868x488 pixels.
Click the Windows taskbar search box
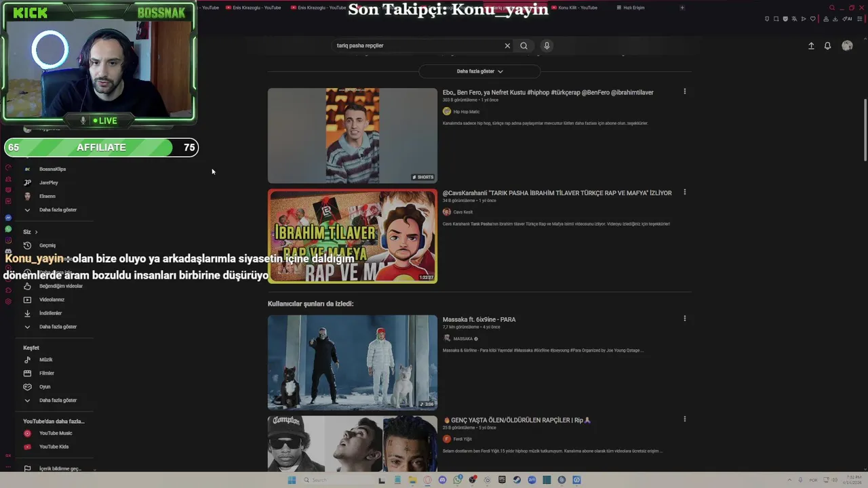point(336,480)
